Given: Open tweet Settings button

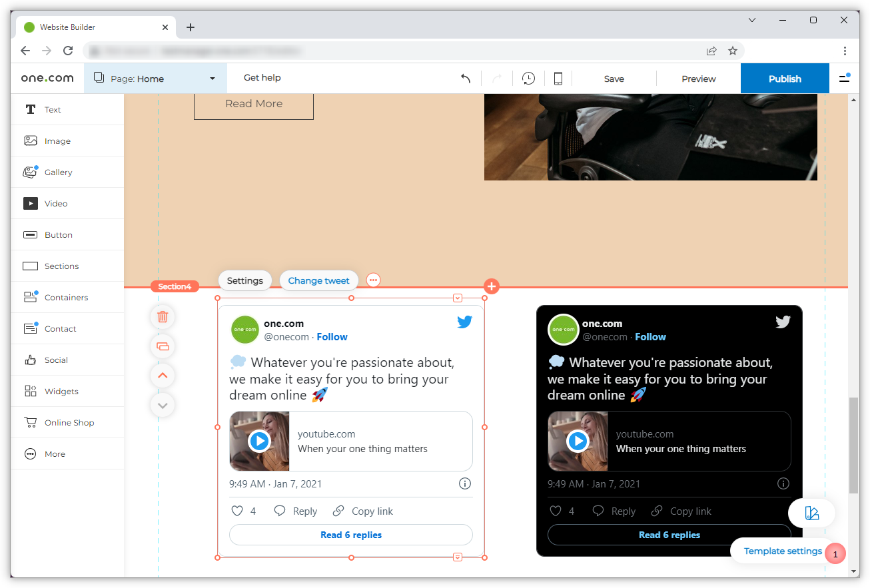Looking at the screenshot, I should 245,280.
